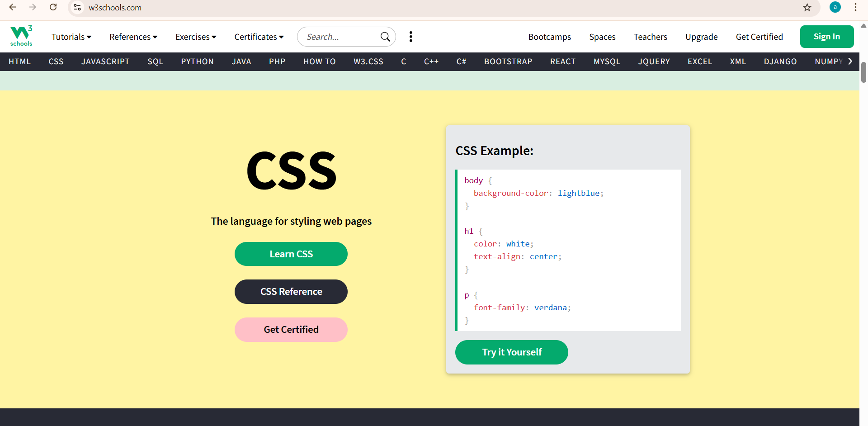
Task: Choose PYTHON in the language bar
Action: tap(197, 62)
